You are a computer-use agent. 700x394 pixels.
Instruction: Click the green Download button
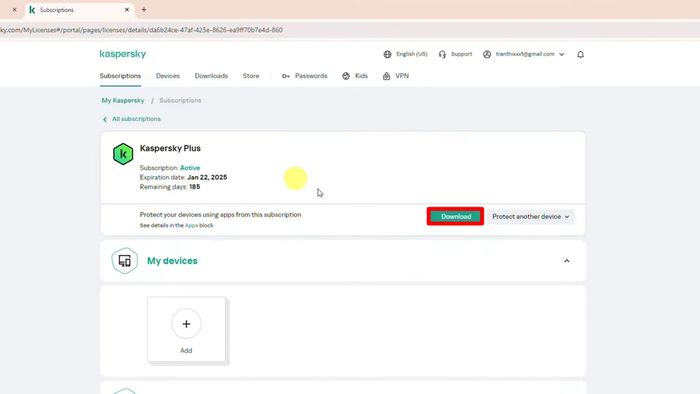(455, 216)
